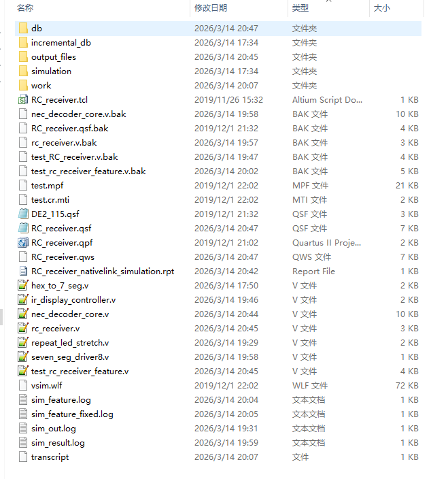This screenshot has width=448, height=479.
Task: Click the Altium Script Do... type cell
Action: (327, 99)
